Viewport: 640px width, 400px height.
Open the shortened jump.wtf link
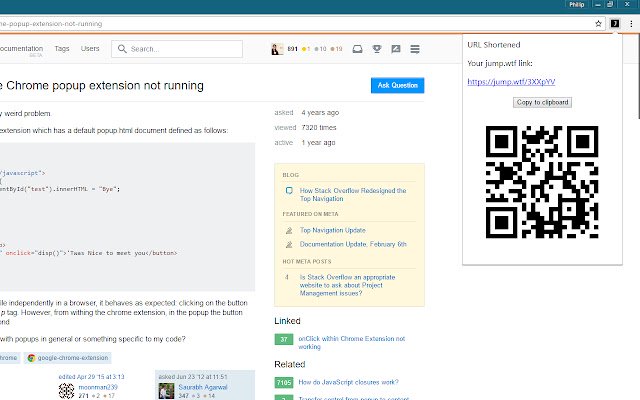click(x=511, y=82)
